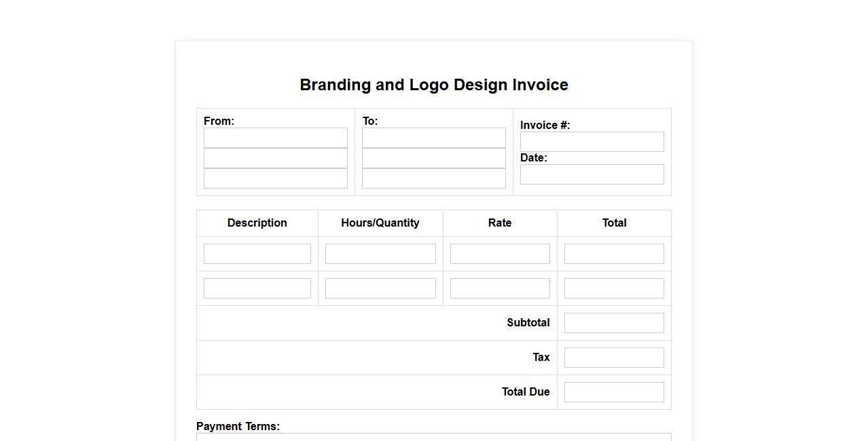Focus the Date input field
Screen dimensions: 868x441
(592, 174)
